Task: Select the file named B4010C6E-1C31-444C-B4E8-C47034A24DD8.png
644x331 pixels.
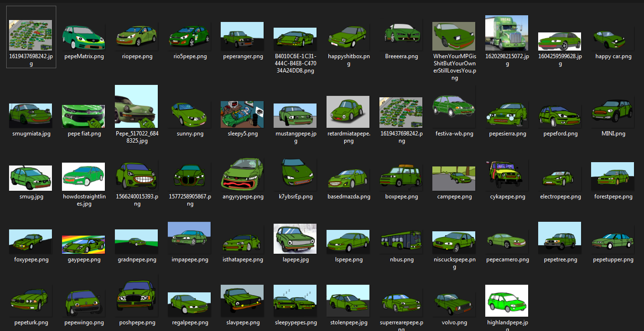Action: 295,63
